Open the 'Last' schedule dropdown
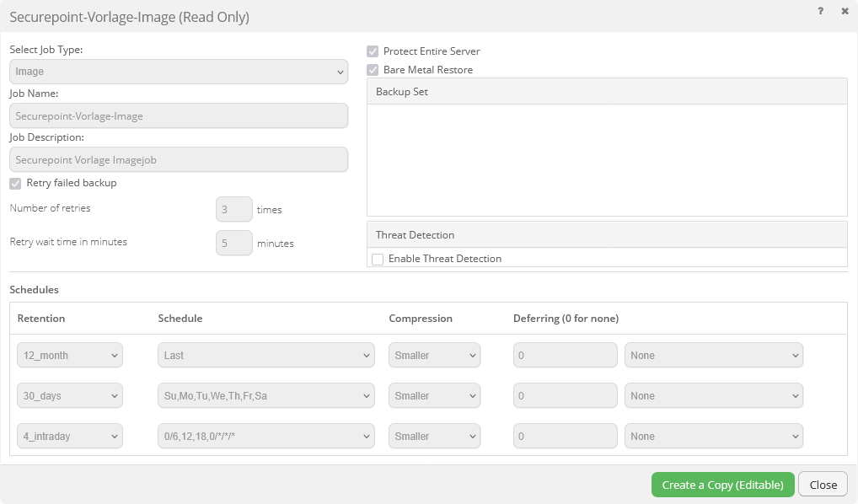Viewport: 858px width, 504px height. [265, 356]
